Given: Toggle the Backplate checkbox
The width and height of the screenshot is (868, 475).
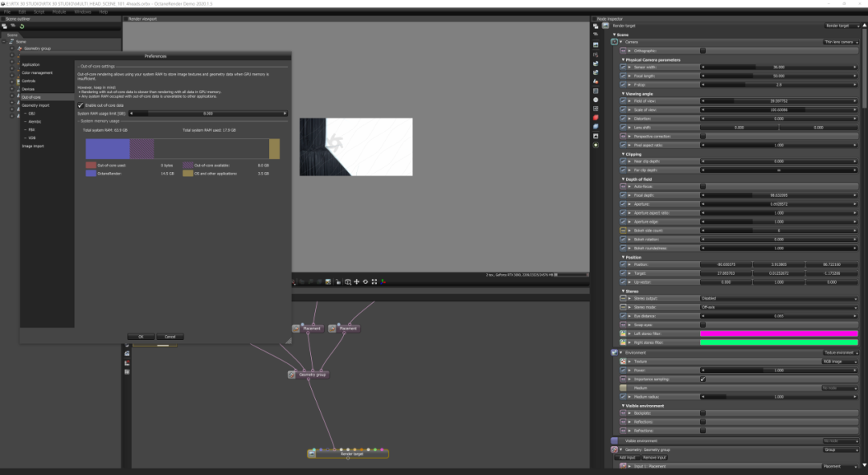Looking at the screenshot, I should (x=703, y=413).
